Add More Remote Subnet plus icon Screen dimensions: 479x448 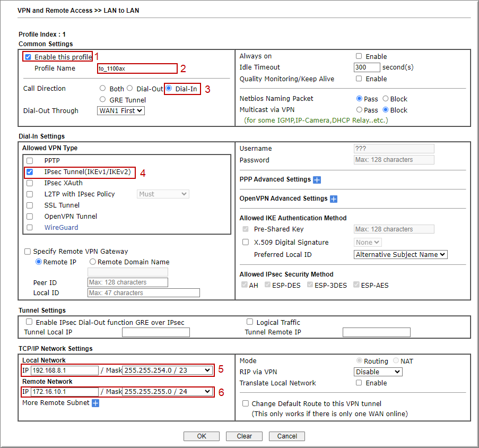tap(95, 403)
